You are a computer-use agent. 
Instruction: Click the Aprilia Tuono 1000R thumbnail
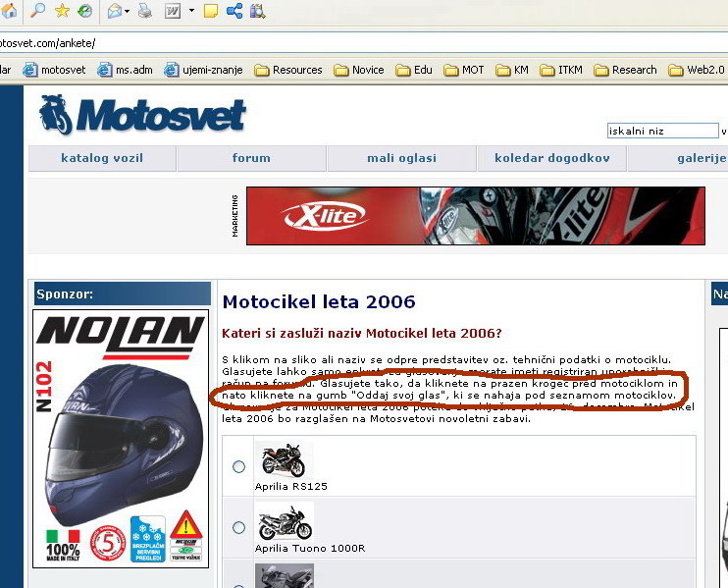click(x=285, y=521)
